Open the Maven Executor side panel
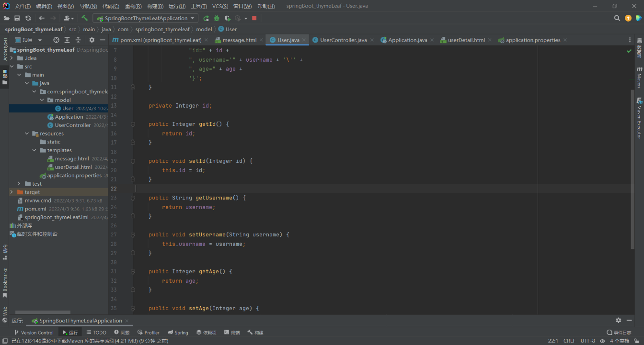644x345 pixels. click(639, 118)
